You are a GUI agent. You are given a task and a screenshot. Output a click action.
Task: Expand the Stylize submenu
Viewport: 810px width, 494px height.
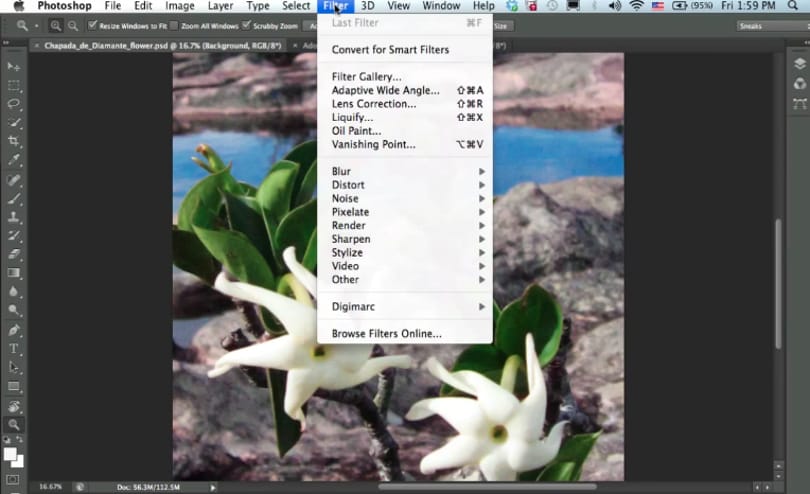click(x=404, y=253)
